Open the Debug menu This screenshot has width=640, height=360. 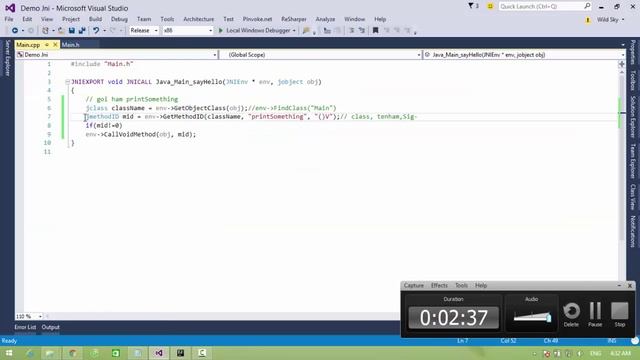[119, 19]
